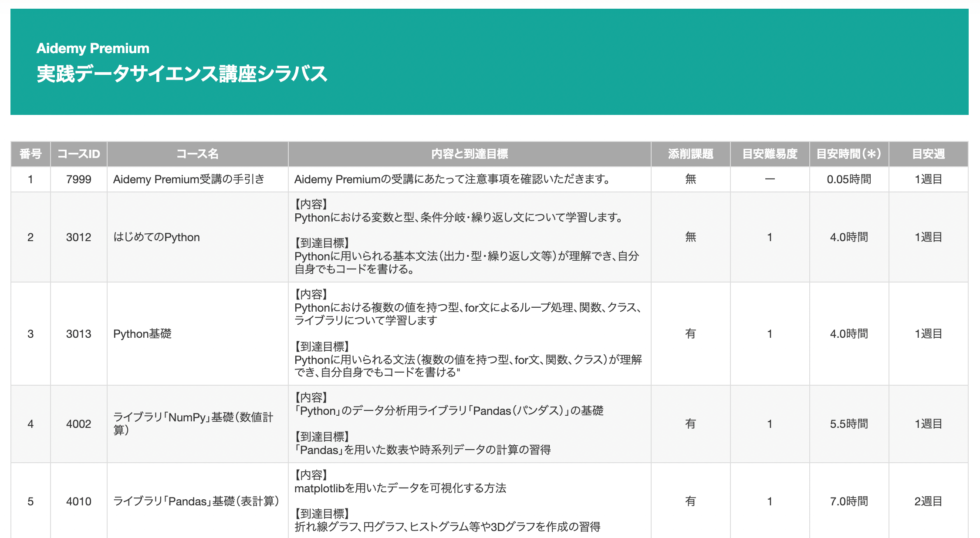Screen dimensions: 980x538
Task: Click course name ライブラリ「NumPy」基礎(数値計算)
Action: 193,424
